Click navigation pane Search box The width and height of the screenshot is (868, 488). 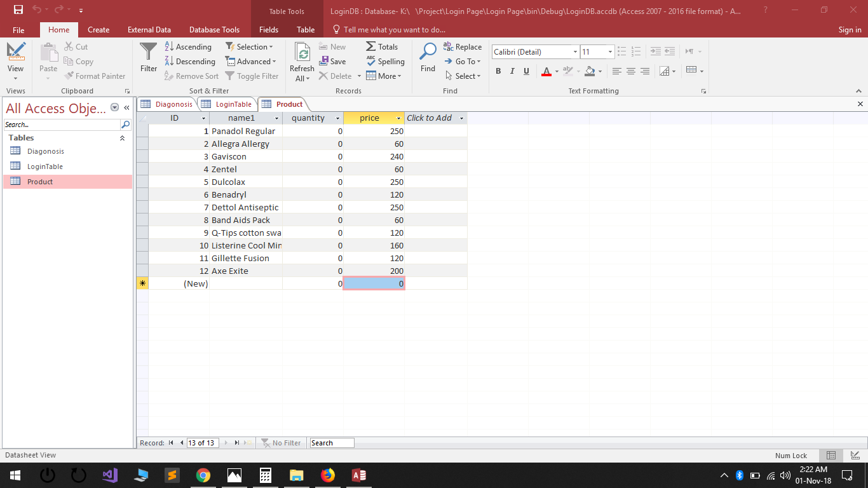tap(62, 125)
